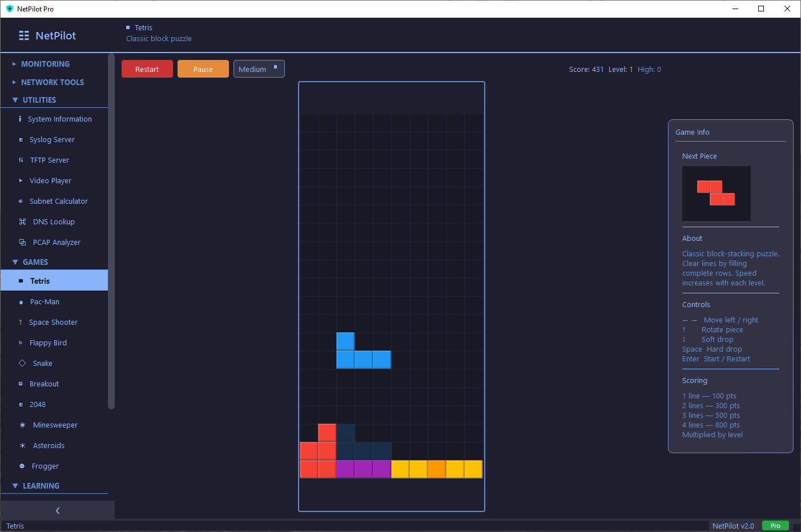Click the Next Piece preview thumbnail
Image resolution: width=801 pixels, height=532 pixels.
pos(717,194)
